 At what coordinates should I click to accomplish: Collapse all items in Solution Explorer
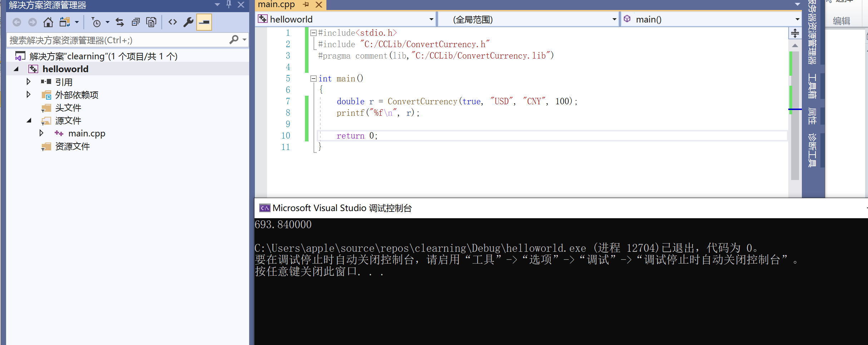135,22
